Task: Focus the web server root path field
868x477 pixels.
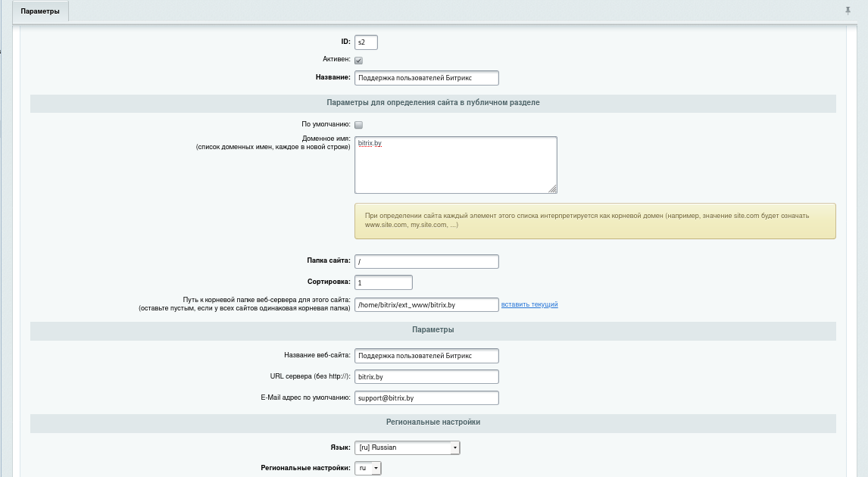Action: pos(426,304)
